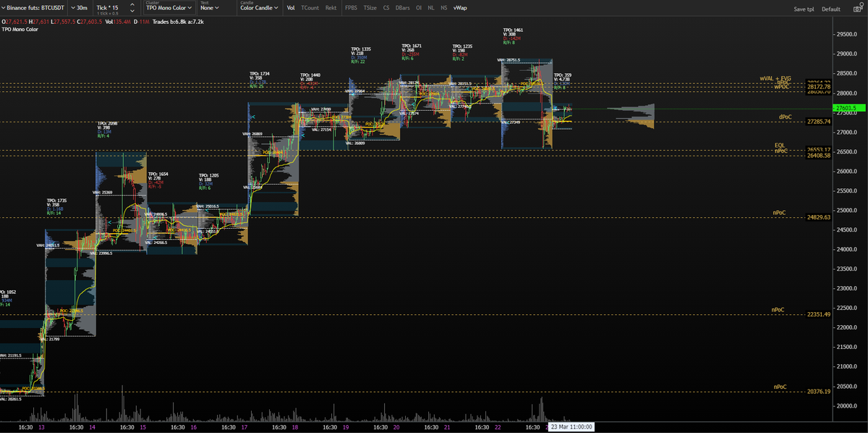Screen dimensions: 868x433
Task: Toggle the vWap indicator
Action: coord(460,8)
